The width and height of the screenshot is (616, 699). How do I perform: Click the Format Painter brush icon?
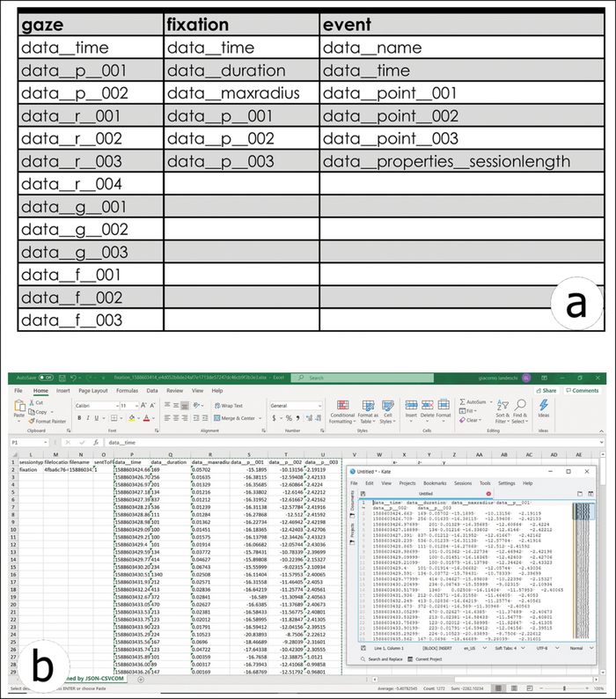coord(32,421)
